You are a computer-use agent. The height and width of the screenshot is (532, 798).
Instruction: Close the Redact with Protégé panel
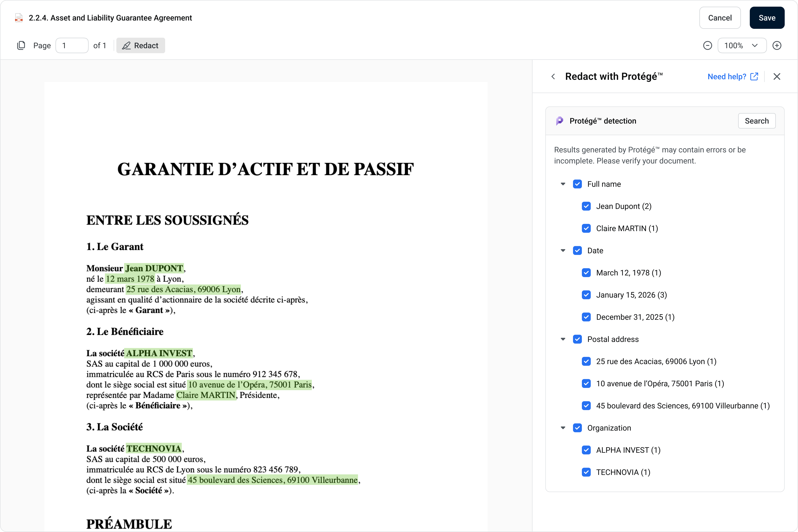point(777,77)
